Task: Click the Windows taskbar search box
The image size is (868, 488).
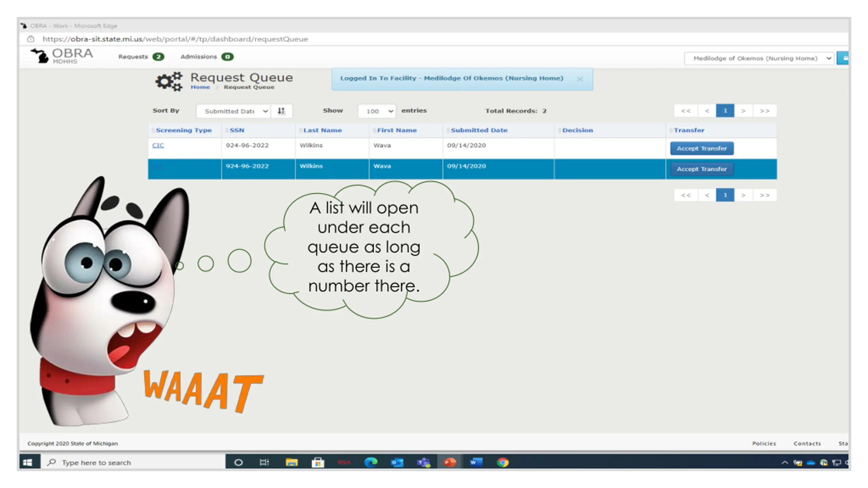Action: [x=133, y=462]
